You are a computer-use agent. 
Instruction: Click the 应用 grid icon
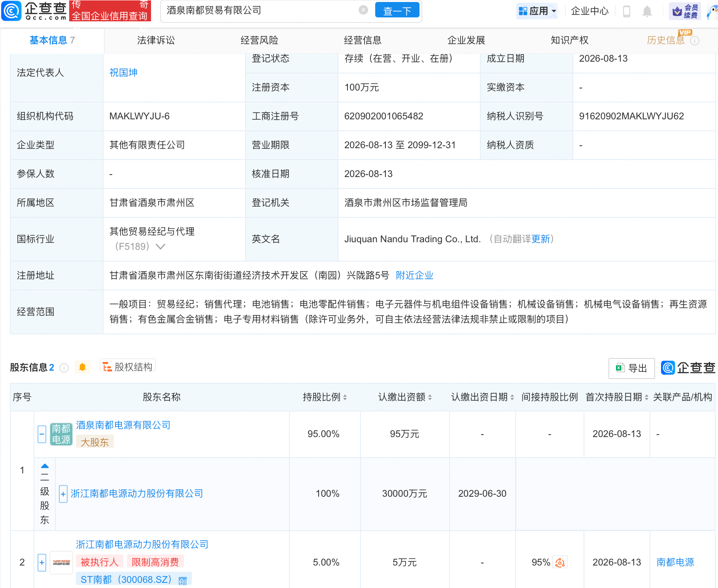pyautogui.click(x=523, y=11)
